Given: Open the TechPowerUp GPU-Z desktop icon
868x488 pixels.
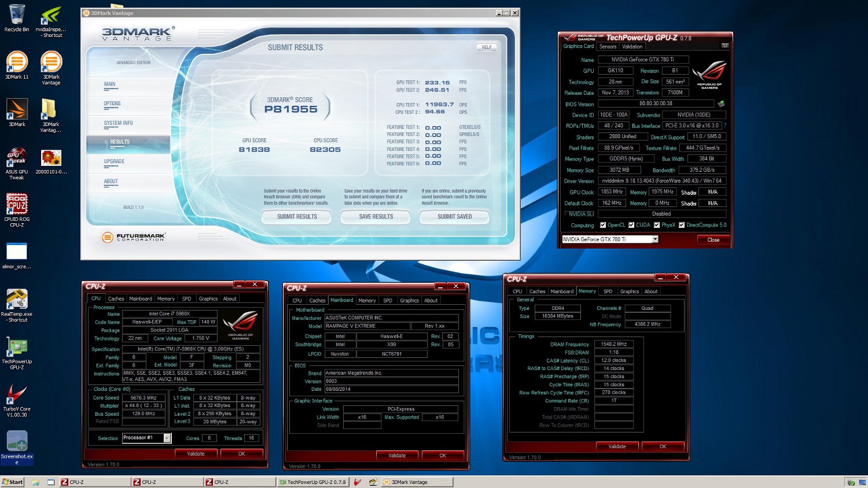Looking at the screenshot, I should pos(17,353).
